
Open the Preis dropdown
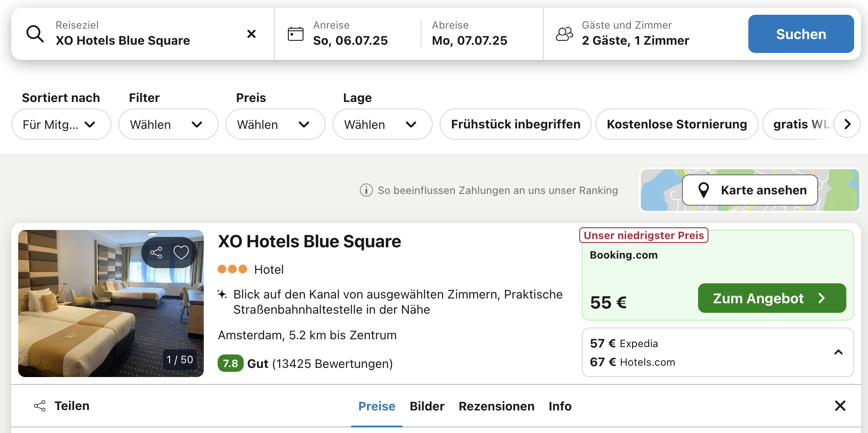click(x=275, y=125)
